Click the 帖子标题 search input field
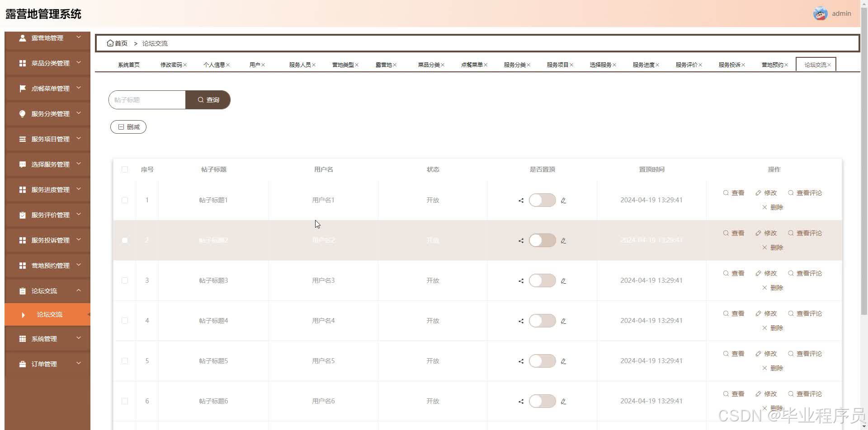Image resolution: width=868 pixels, height=430 pixels. (147, 100)
